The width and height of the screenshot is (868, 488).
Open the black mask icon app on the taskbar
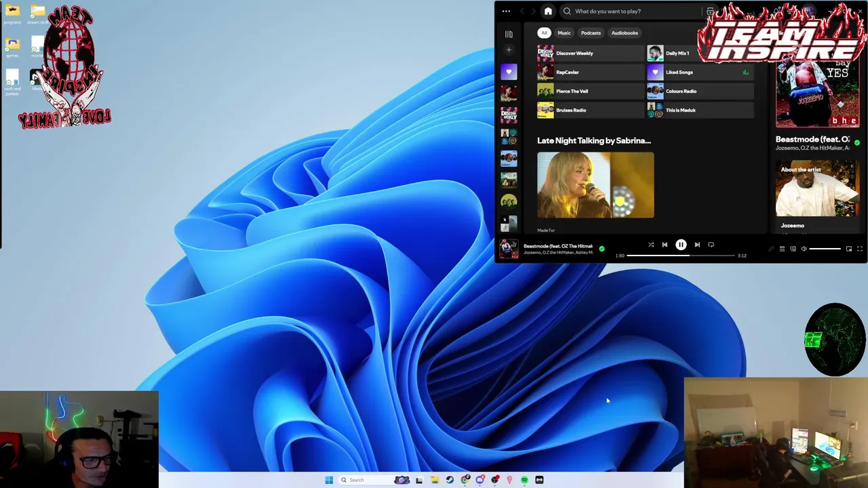tap(539, 480)
